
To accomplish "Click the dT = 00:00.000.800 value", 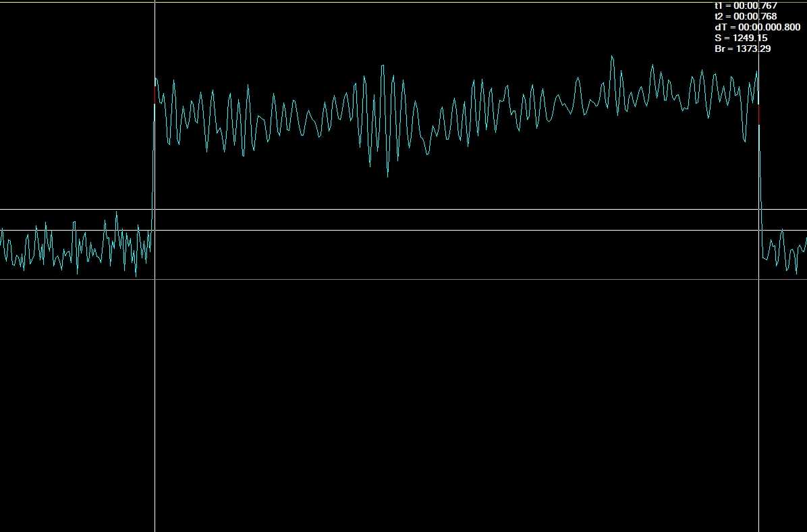I will [758, 27].
